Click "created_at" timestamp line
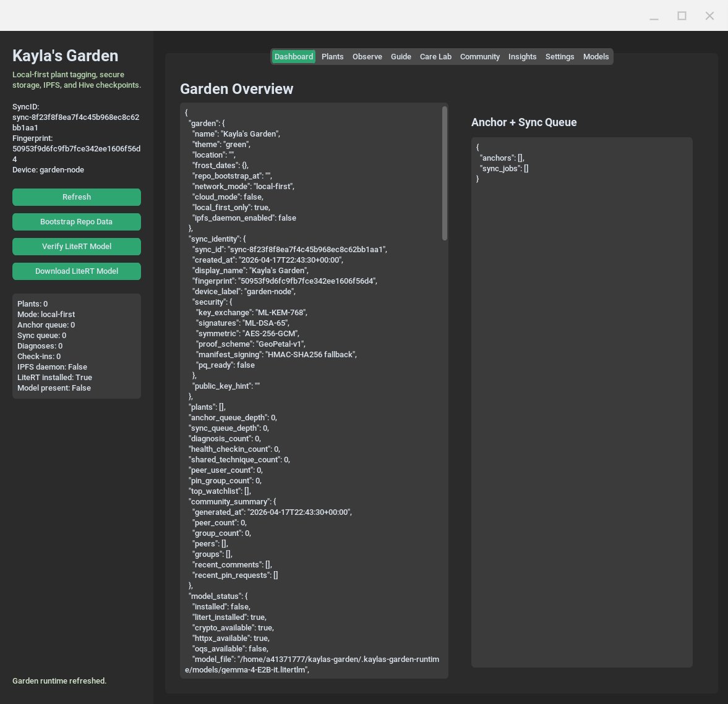This screenshot has width=728, height=704. pyautogui.click(x=268, y=260)
